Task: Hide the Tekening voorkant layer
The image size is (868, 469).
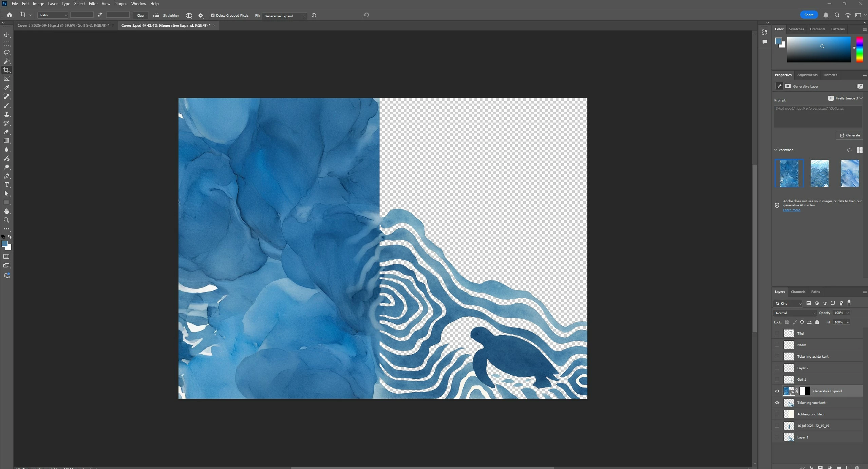Action: (777, 402)
